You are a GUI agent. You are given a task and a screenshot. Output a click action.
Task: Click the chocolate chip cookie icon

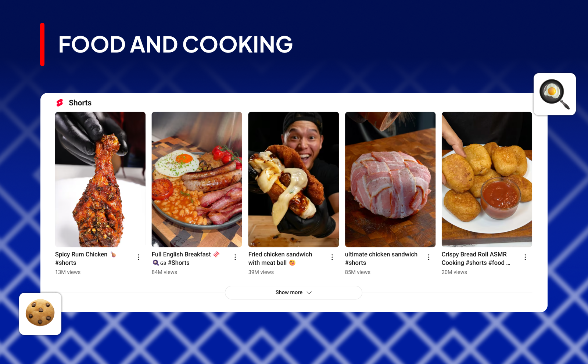[x=40, y=313]
